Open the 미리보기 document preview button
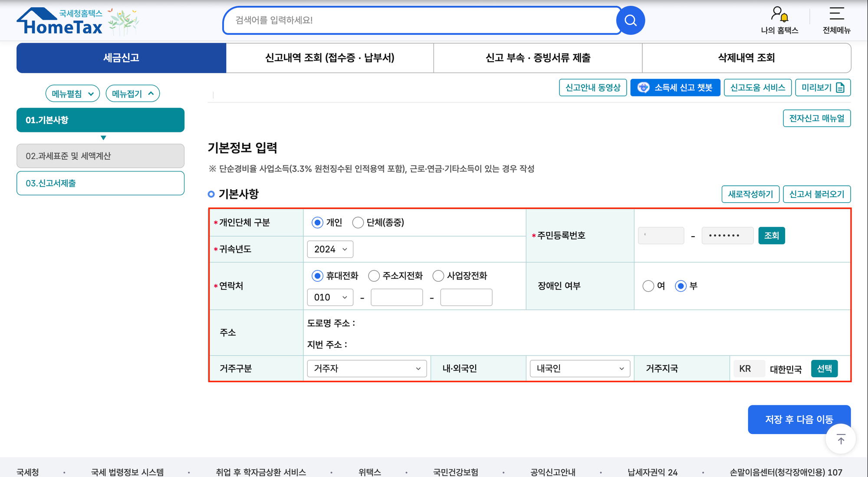 point(822,88)
